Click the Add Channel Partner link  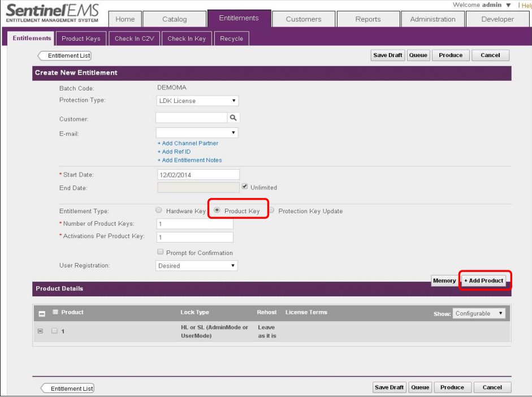[188, 143]
